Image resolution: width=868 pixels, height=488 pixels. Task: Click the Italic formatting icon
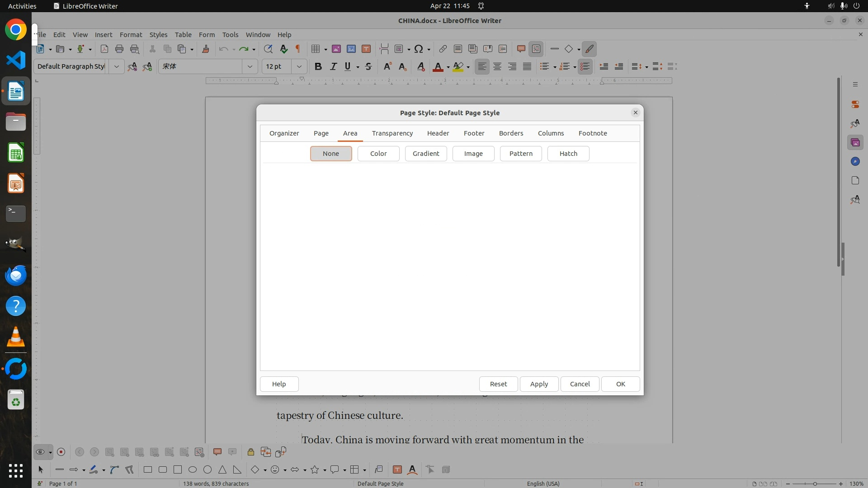pyautogui.click(x=333, y=66)
